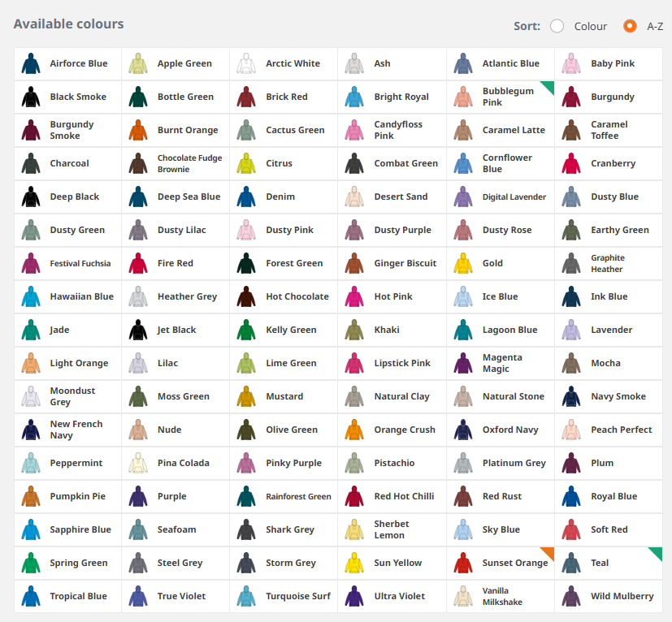This screenshot has height=622, width=672.
Task: Switch sorting to Colour
Action: coord(557,26)
